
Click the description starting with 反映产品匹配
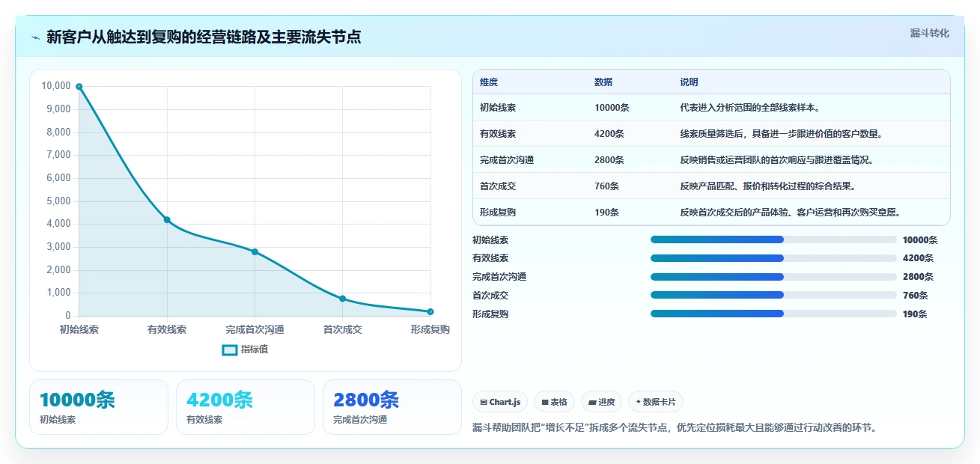click(x=768, y=186)
